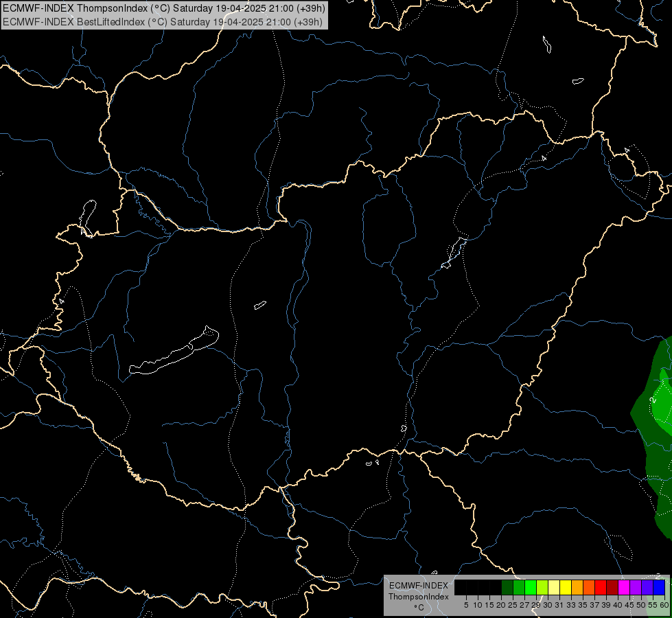Click the contour label '2' inside green area
This screenshot has width=672, height=618.
point(653,400)
